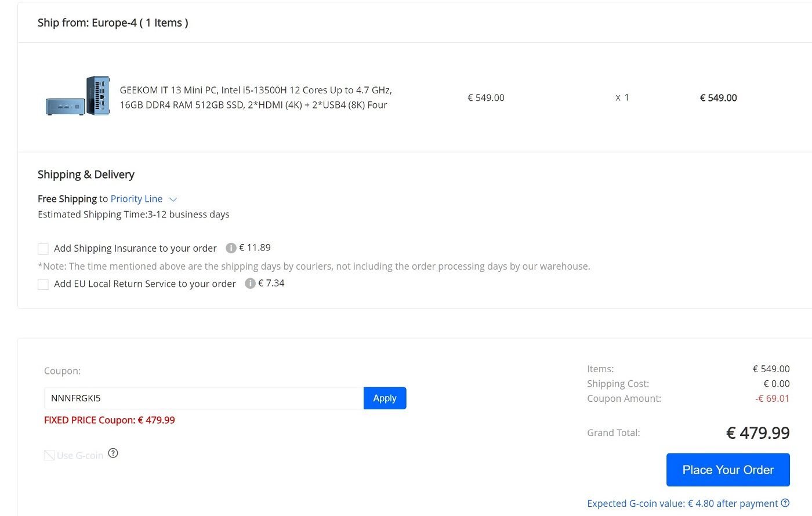Click the Ship from: Europe-4 header
Screen dimensions: 812x516
click(x=113, y=23)
